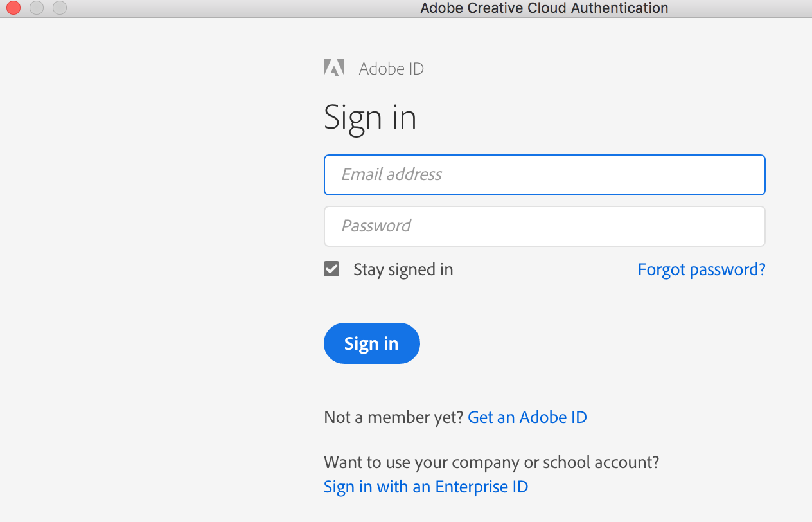Click the blue Sign in button
This screenshot has width=812, height=522.
coord(371,343)
